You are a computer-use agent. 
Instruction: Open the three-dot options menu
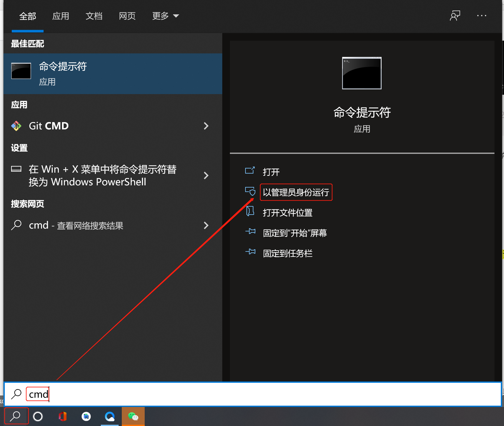click(x=482, y=16)
